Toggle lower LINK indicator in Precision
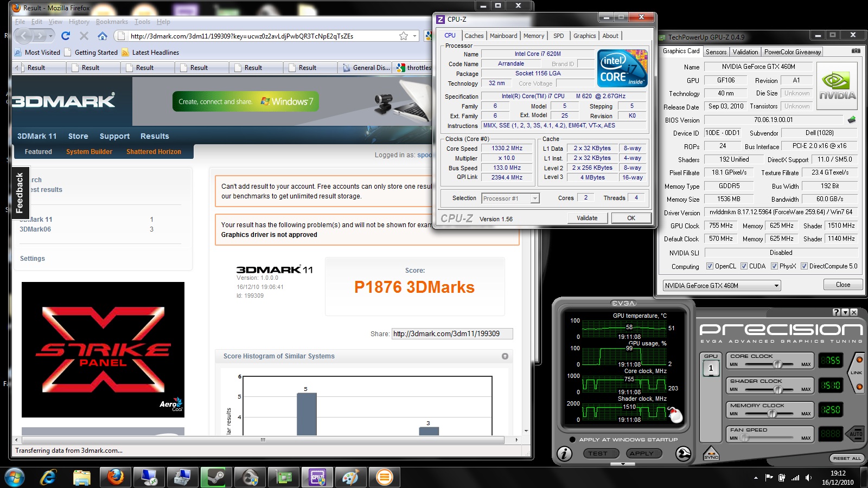The height and width of the screenshot is (488, 868). [x=859, y=387]
